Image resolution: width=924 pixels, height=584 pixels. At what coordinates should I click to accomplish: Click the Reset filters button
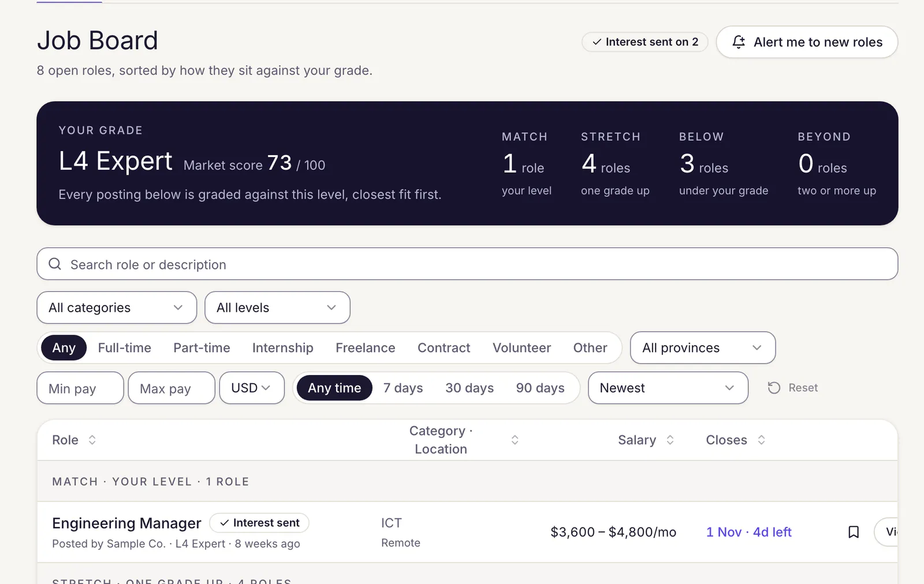[x=793, y=388]
